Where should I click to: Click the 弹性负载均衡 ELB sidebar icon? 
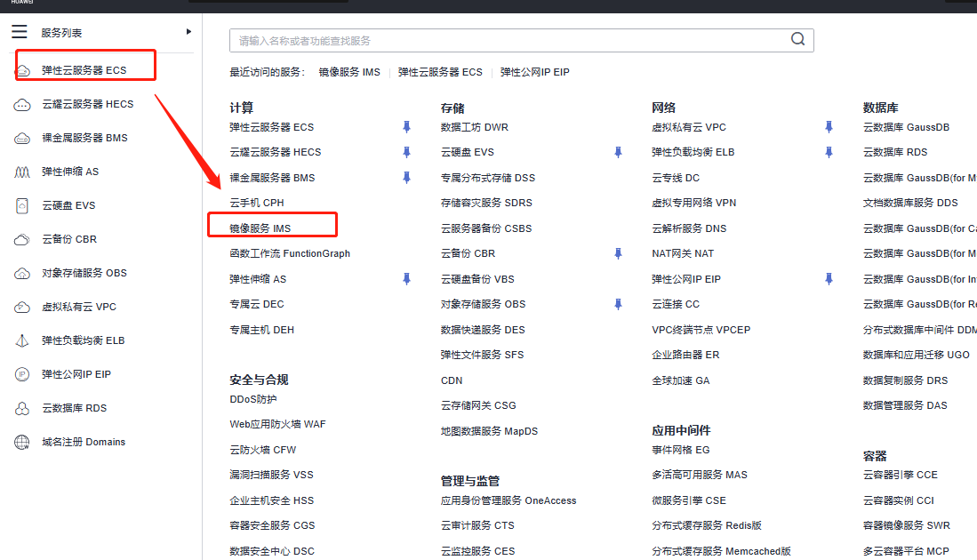click(22, 340)
